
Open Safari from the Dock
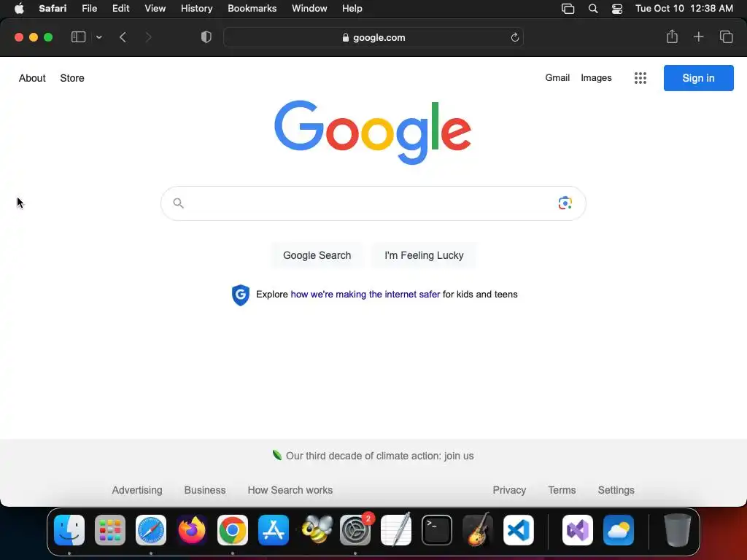click(x=151, y=530)
